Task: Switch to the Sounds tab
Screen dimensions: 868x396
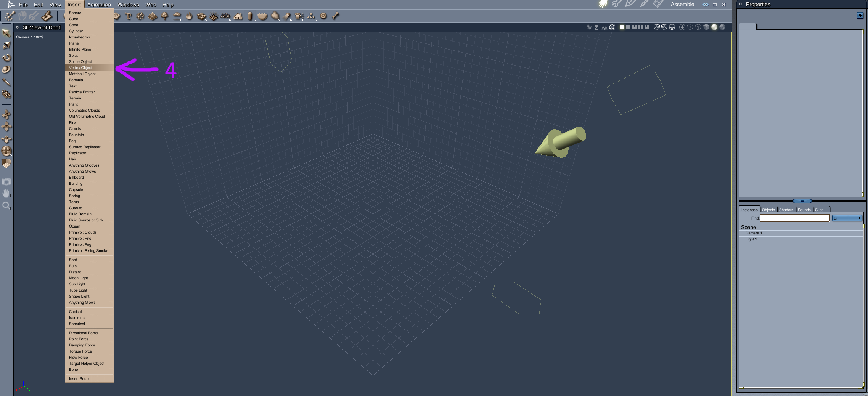Action: (804, 210)
